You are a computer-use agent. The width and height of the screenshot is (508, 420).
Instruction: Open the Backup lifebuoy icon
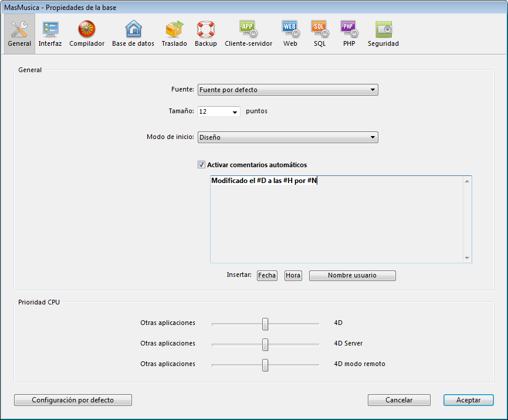pos(206,29)
